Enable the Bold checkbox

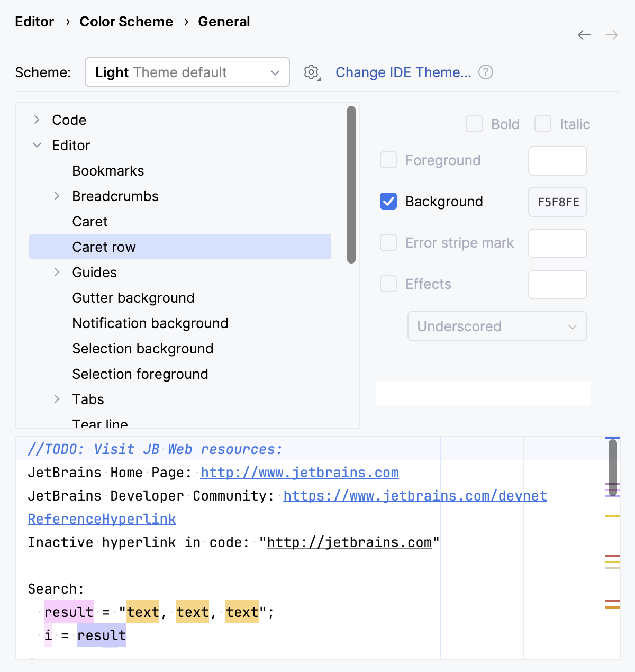click(x=474, y=124)
